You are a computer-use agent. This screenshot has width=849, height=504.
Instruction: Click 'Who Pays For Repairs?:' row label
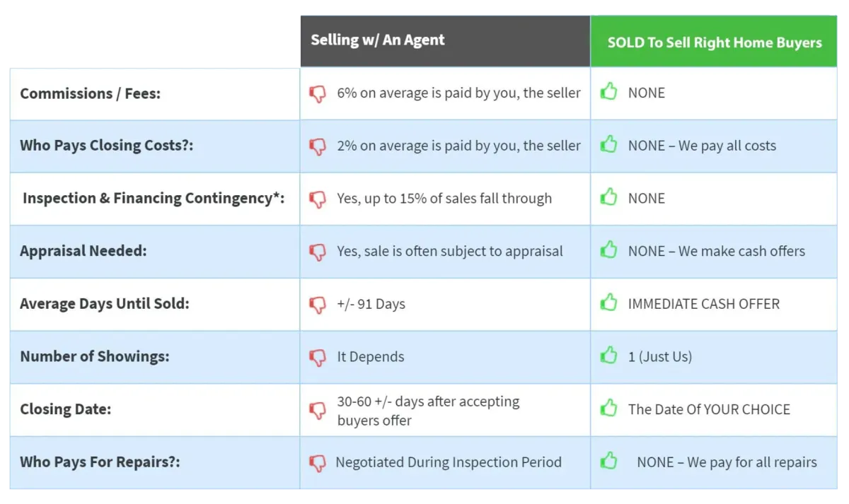point(100,462)
